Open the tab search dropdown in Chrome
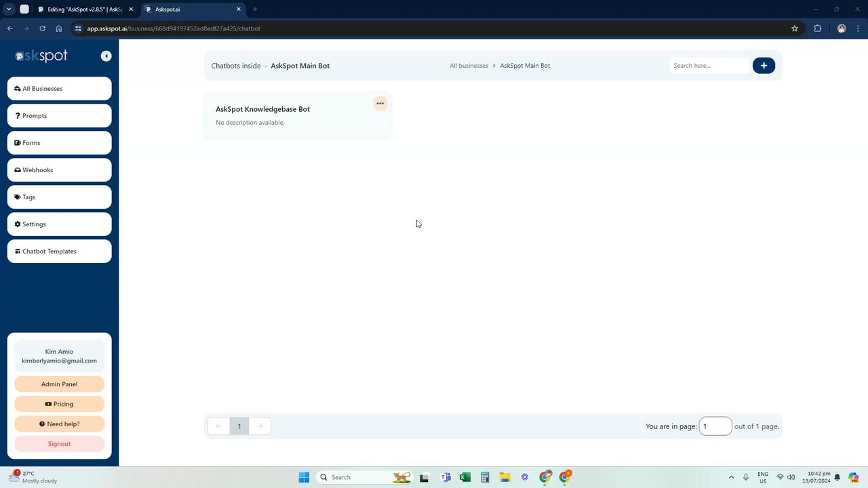Screen dimensions: 868x488 pos(9,9)
